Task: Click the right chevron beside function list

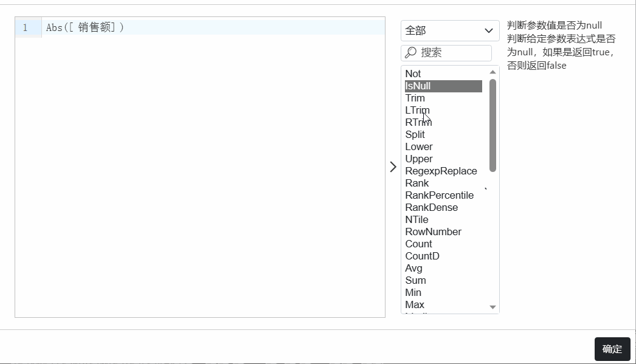Action: (x=393, y=167)
